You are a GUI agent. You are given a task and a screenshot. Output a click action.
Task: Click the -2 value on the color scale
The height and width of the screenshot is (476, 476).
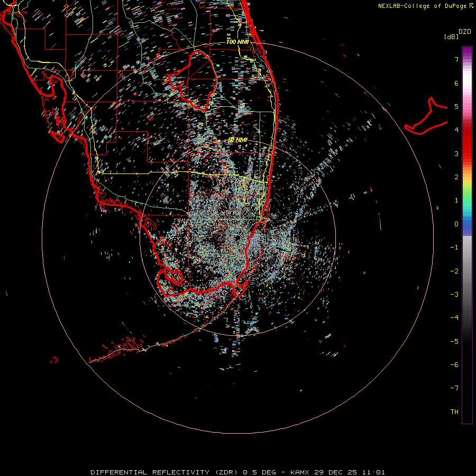pyautogui.click(x=454, y=271)
